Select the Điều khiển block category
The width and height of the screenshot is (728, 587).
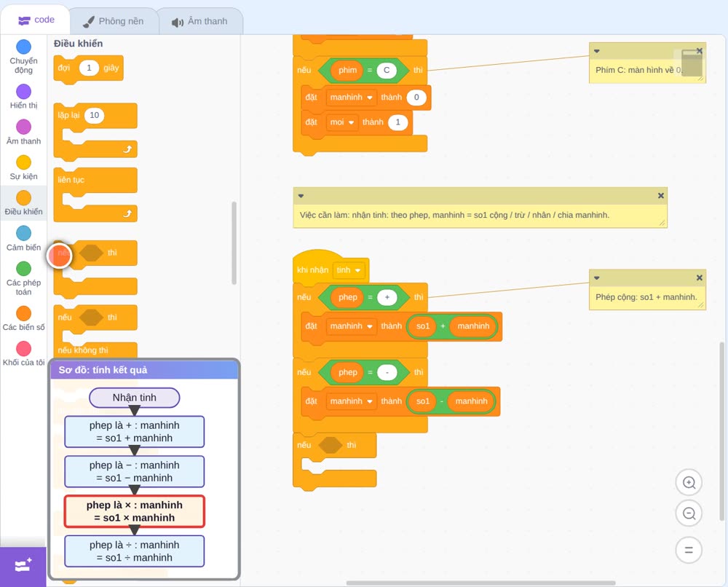(x=23, y=203)
